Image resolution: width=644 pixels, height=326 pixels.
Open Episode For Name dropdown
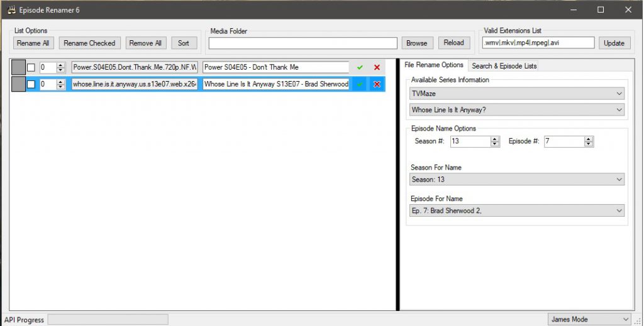coord(516,211)
